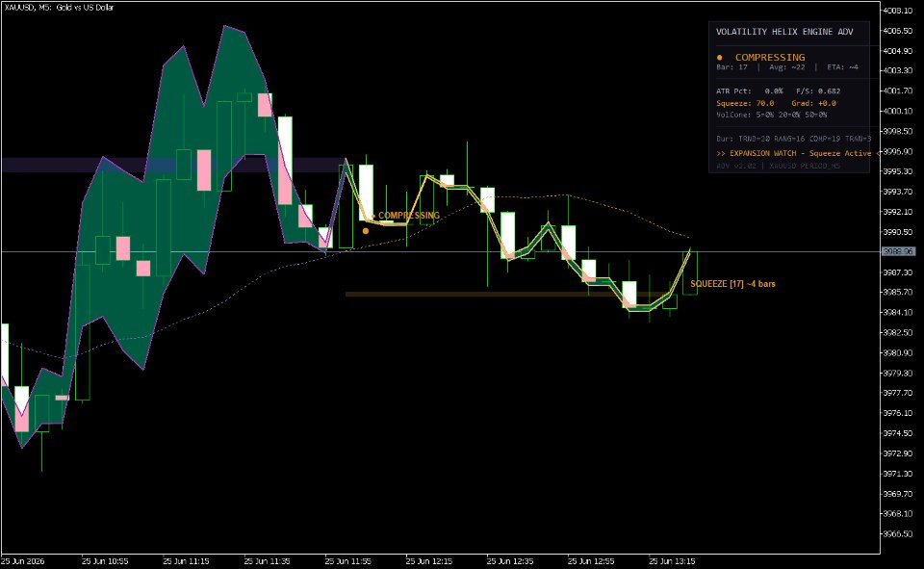Click the Dur: TRND RANG COMP TRAN line

(793, 140)
